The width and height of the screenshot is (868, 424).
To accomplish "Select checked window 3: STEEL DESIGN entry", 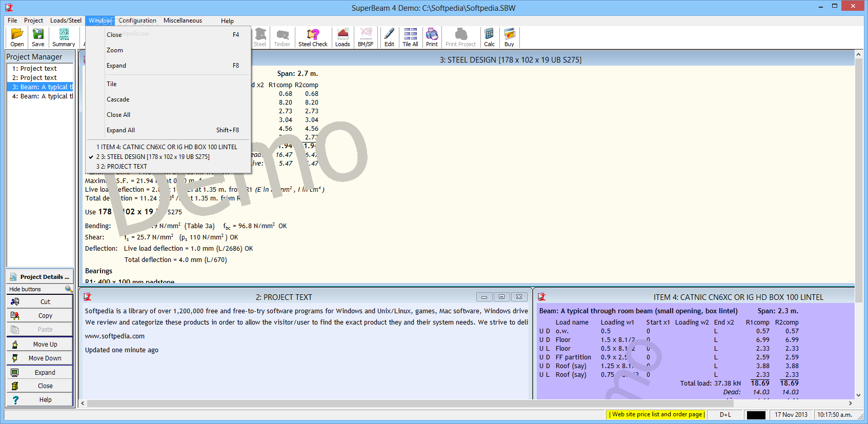I will point(168,157).
